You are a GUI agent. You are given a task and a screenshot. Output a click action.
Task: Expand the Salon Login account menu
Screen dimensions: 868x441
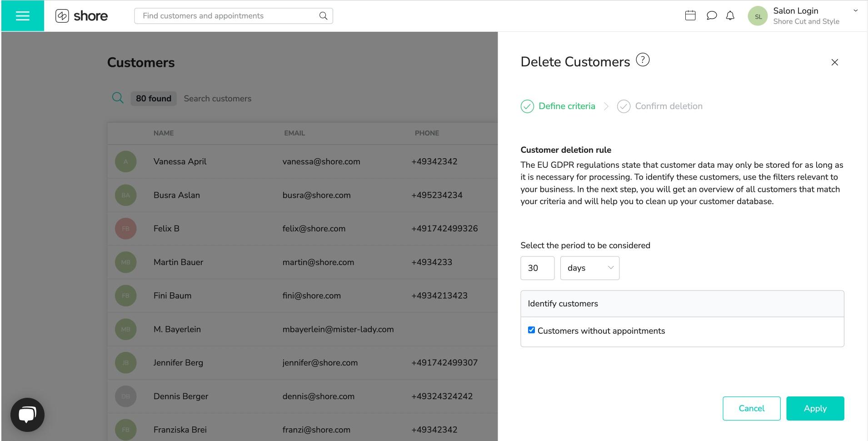click(x=855, y=11)
